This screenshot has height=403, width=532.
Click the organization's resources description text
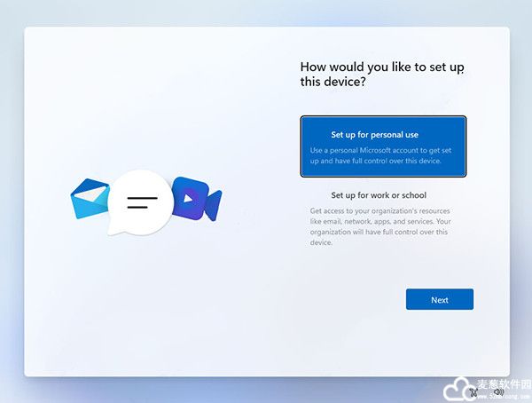380,226
